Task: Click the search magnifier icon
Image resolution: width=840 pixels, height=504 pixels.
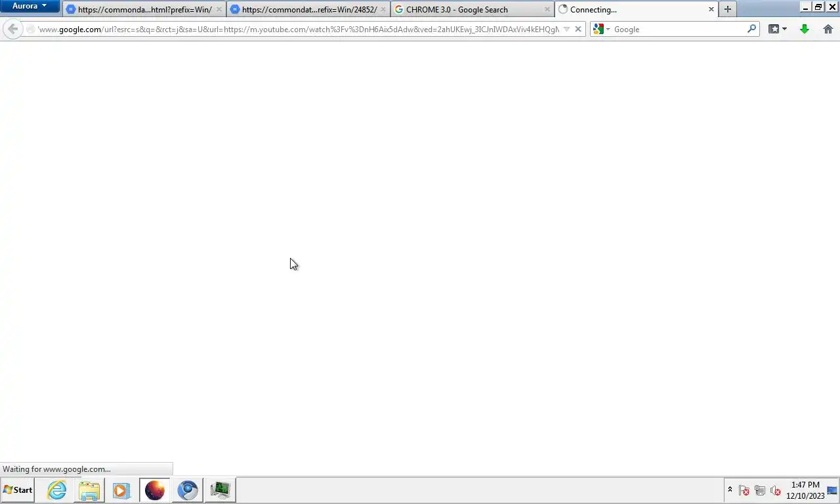Action: [752, 29]
